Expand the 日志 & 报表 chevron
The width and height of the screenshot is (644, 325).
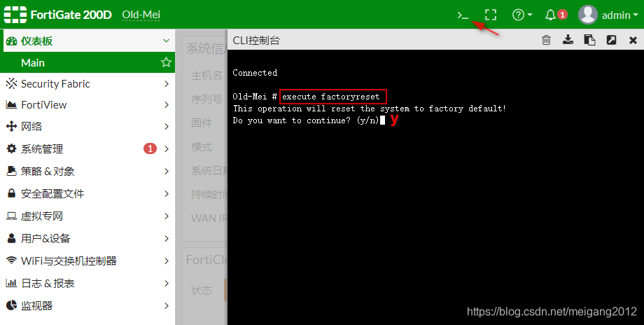(167, 283)
